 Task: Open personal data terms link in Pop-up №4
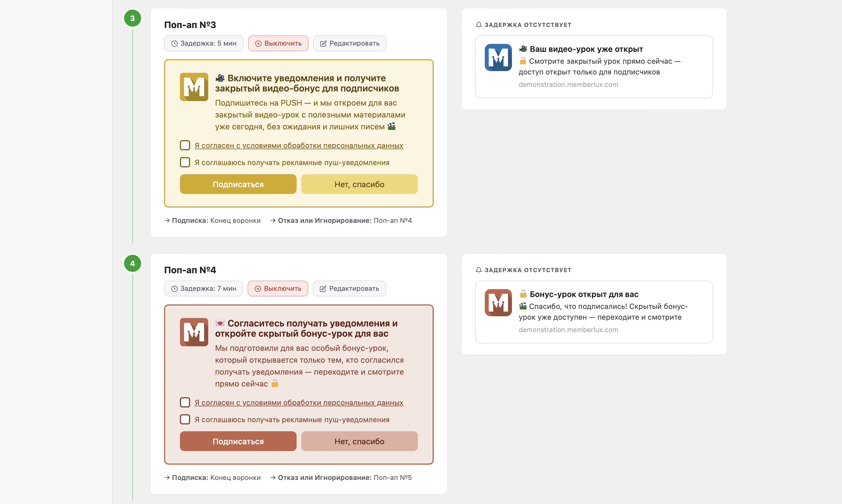click(x=299, y=402)
